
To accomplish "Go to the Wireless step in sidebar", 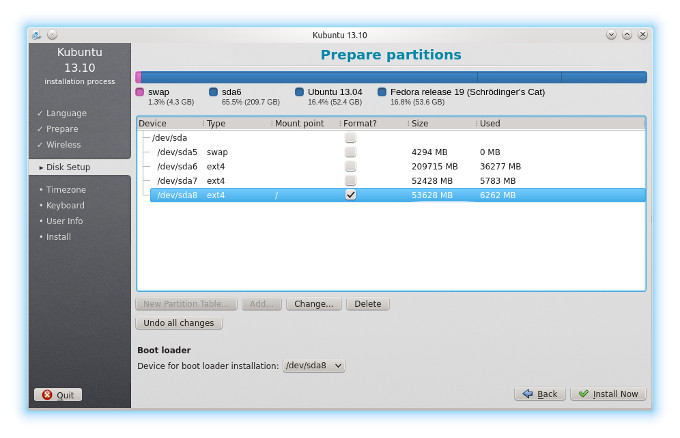I will [63, 145].
